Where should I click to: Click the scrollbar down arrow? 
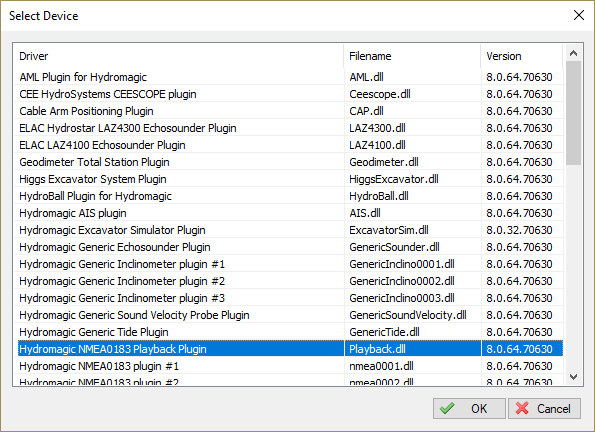click(573, 377)
